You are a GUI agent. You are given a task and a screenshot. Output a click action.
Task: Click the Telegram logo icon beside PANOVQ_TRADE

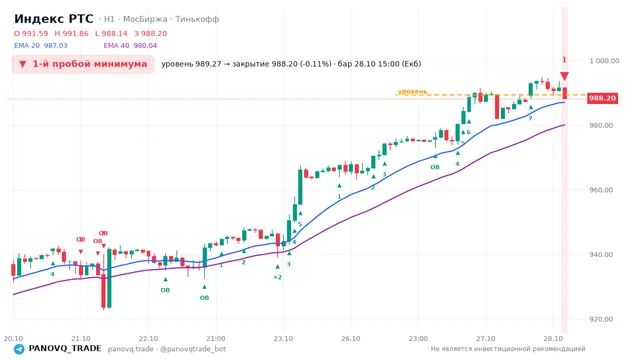coord(19,349)
